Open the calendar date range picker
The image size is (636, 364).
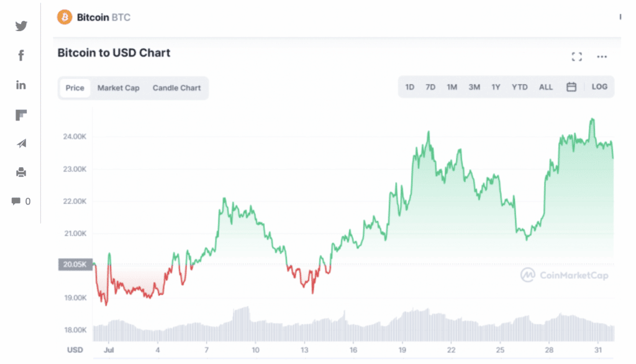point(571,87)
